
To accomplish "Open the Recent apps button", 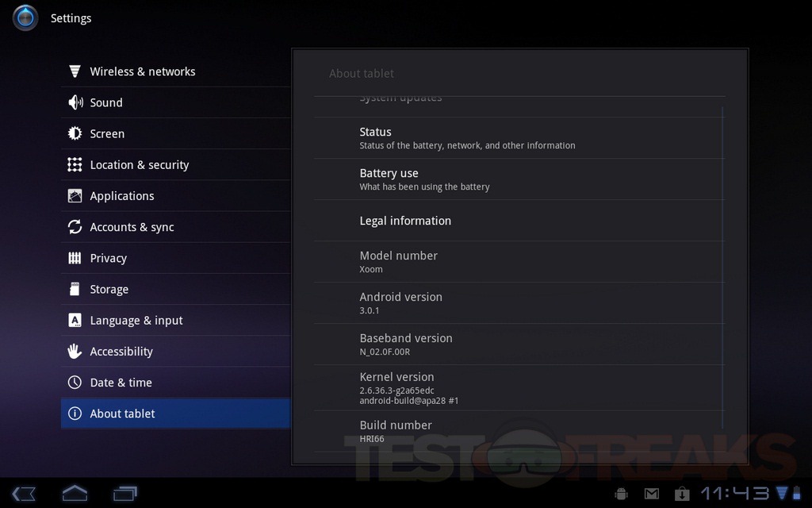I will click(125, 494).
